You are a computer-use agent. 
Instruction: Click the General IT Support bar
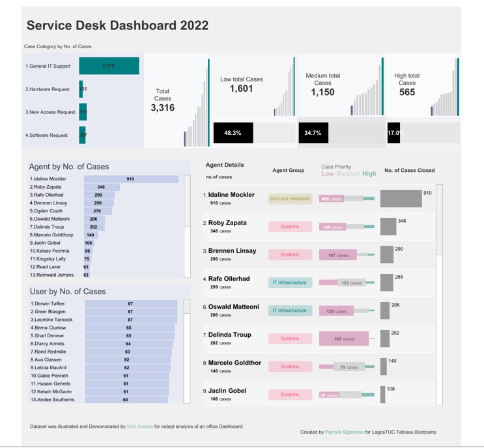[x=109, y=66]
